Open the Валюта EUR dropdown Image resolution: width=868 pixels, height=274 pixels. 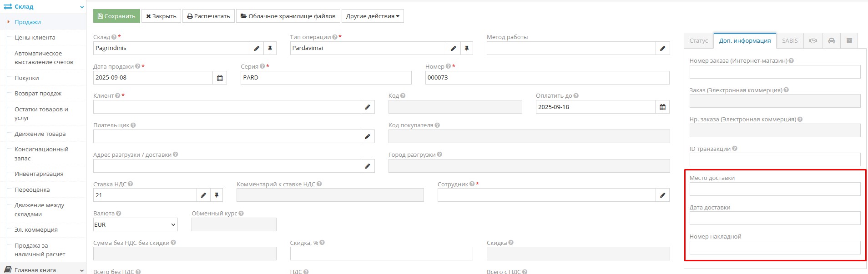(x=135, y=224)
